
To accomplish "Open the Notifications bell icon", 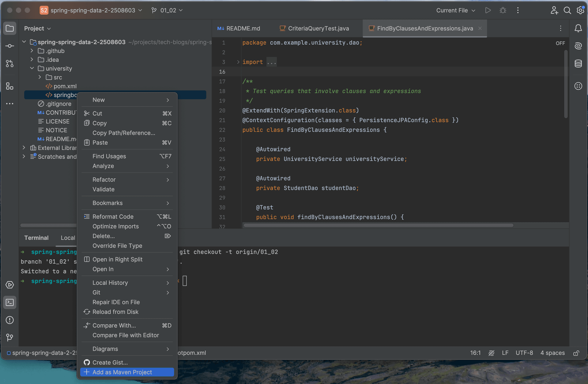I will [578, 28].
